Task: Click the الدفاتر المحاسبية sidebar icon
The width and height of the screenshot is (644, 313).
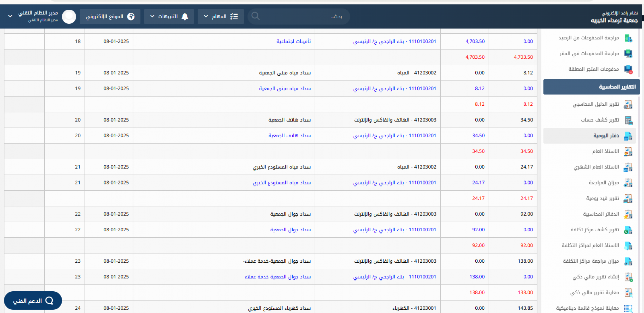Action: [x=628, y=214]
